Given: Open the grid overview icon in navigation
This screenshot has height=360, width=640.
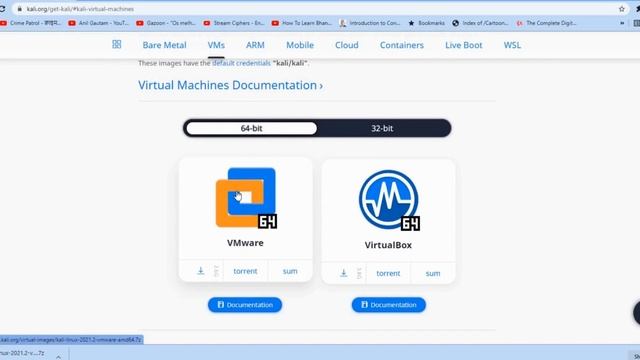Looking at the screenshot, I should pos(117,44).
